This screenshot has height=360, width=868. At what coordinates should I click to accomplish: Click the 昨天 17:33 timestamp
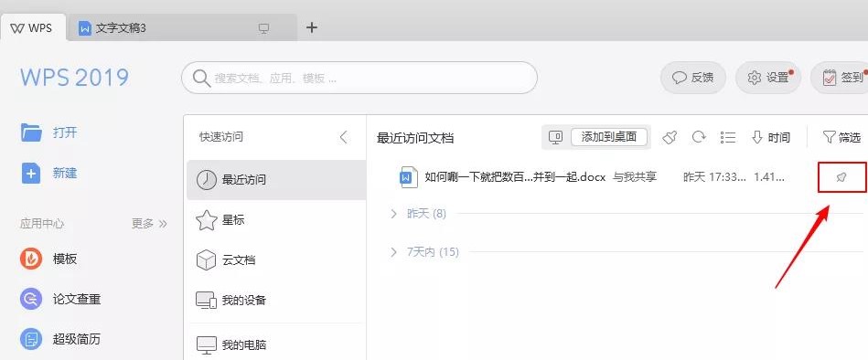click(714, 177)
